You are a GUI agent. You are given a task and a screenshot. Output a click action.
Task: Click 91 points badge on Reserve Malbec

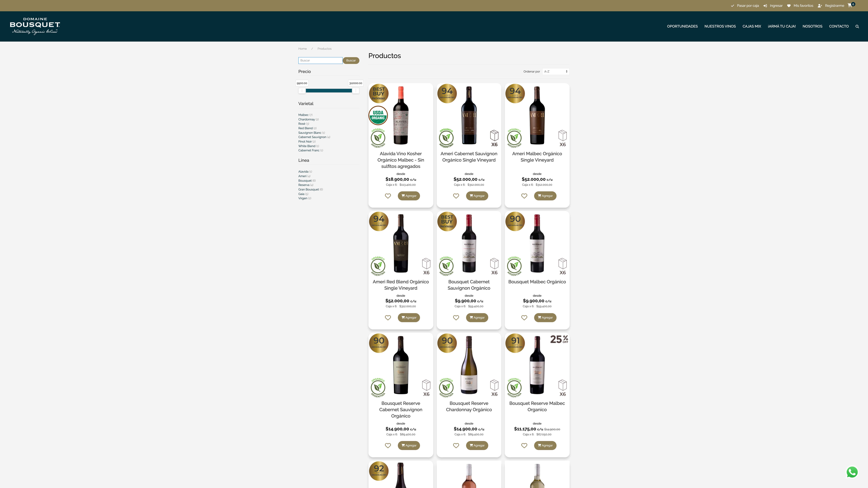click(515, 343)
